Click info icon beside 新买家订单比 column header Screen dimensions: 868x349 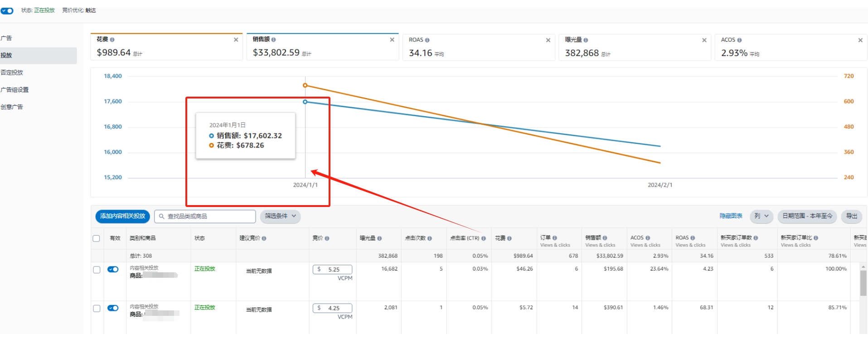[x=816, y=238]
